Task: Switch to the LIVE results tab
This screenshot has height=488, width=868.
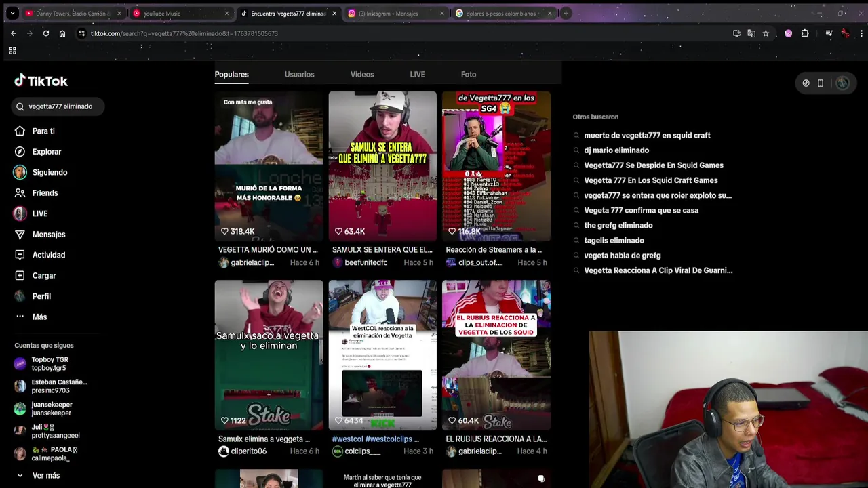Action: (x=417, y=75)
